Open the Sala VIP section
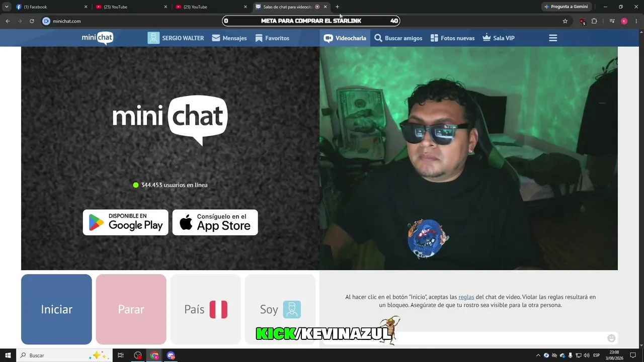The height and width of the screenshot is (362, 644). click(x=499, y=38)
